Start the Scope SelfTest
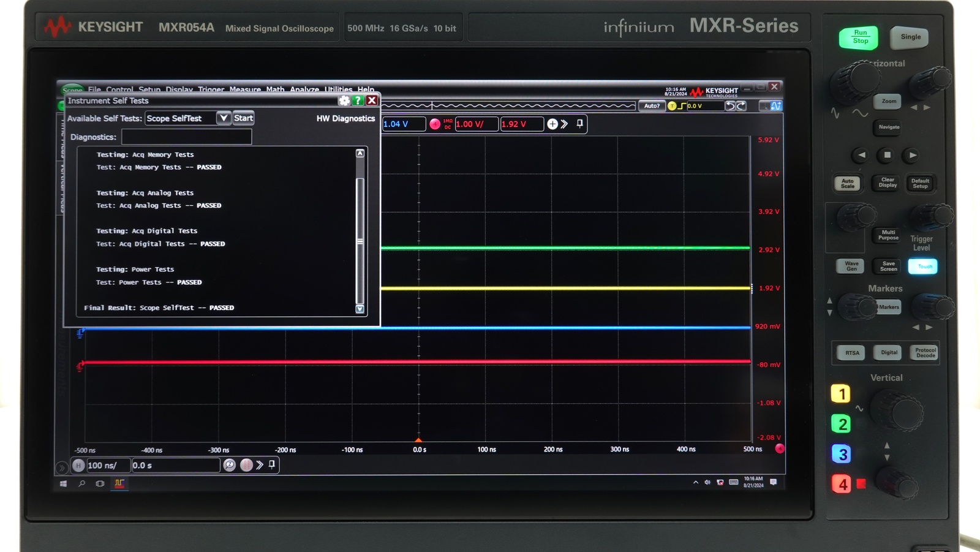Image resolution: width=980 pixels, height=552 pixels. click(243, 118)
